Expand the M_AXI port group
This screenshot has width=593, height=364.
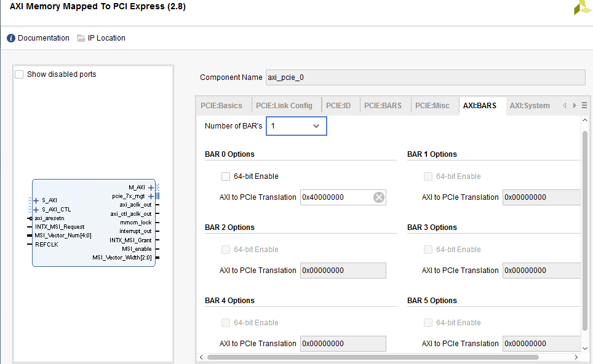click(151, 188)
